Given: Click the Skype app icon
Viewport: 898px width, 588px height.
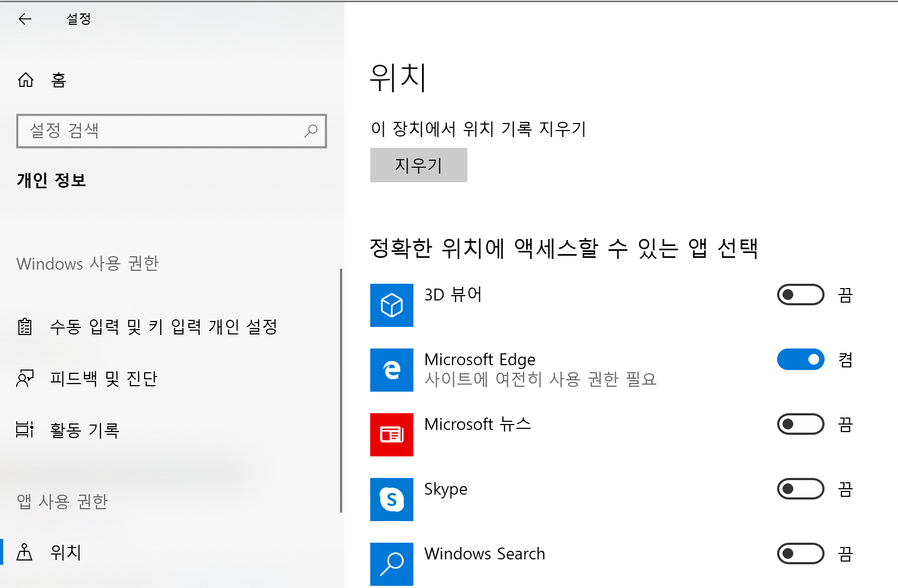Looking at the screenshot, I should pos(392,500).
